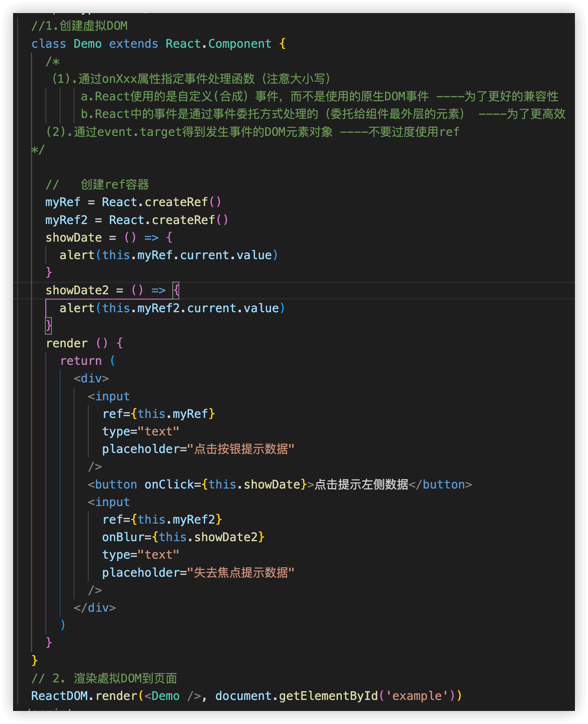Click the opening '<div>' tag
This screenshot has width=588, height=724.
click(91, 378)
